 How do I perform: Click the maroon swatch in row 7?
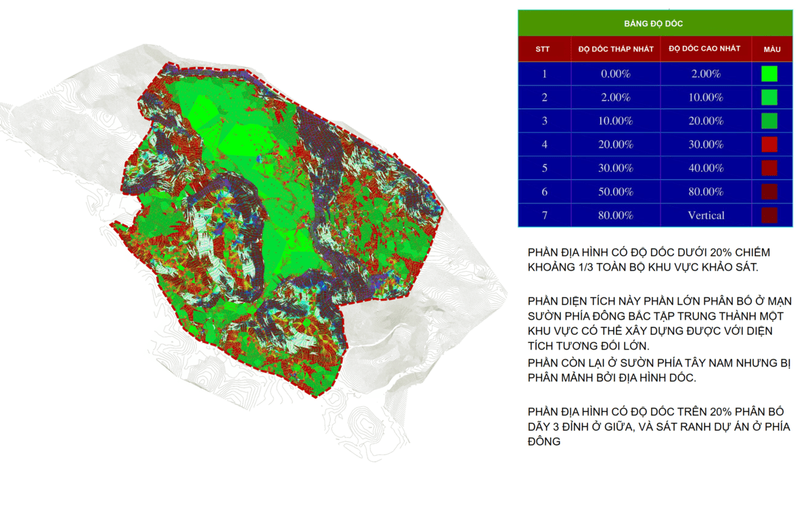[x=769, y=215]
